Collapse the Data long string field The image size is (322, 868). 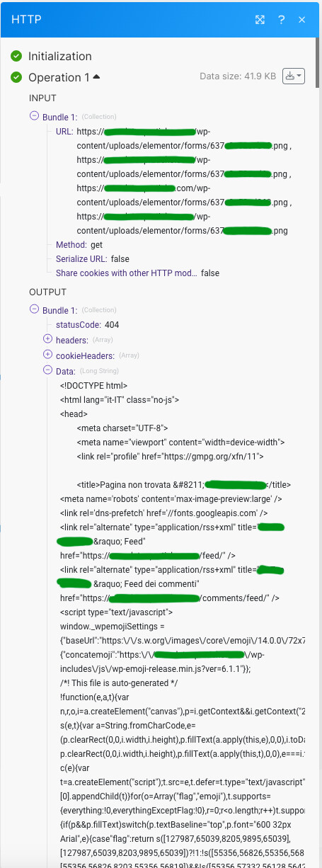coord(47,370)
